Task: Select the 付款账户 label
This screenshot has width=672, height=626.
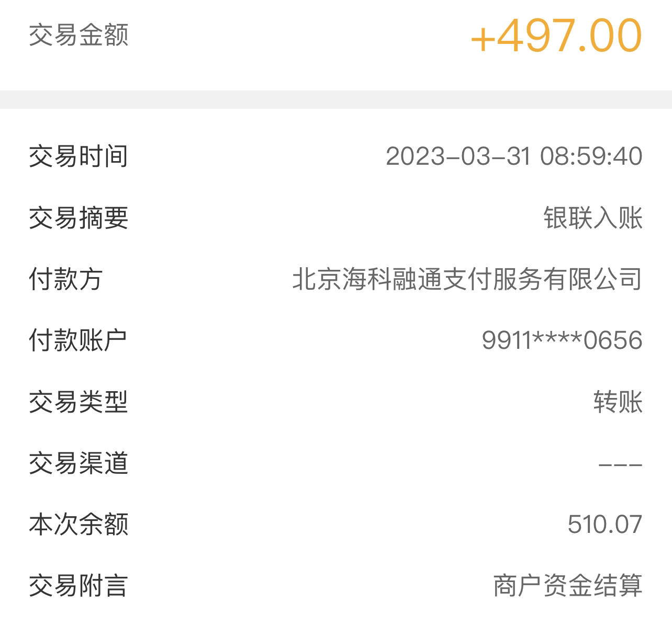Action: pos(79,340)
